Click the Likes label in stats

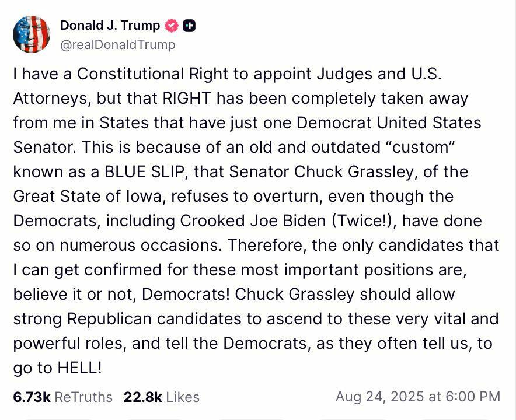[x=183, y=397]
